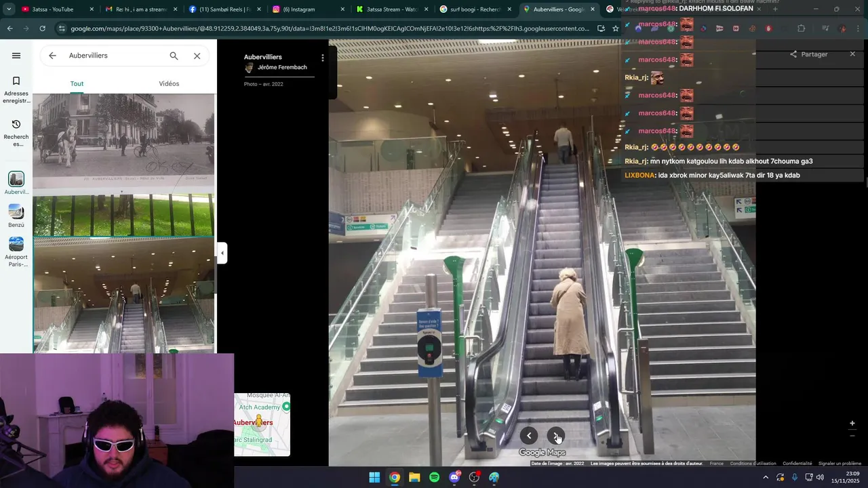868x488 pixels.
Task: Click the magnifier search icon
Action: click(174, 56)
